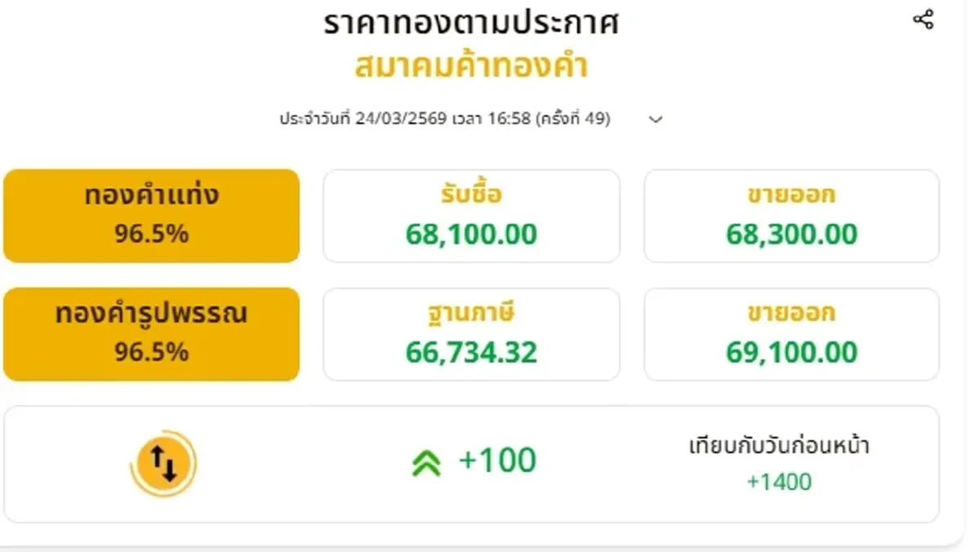Click the ทองคำแท่ง 96.5% gold bar card
Image resolution: width=980 pixels, height=552 pixels.
pyautogui.click(x=151, y=215)
